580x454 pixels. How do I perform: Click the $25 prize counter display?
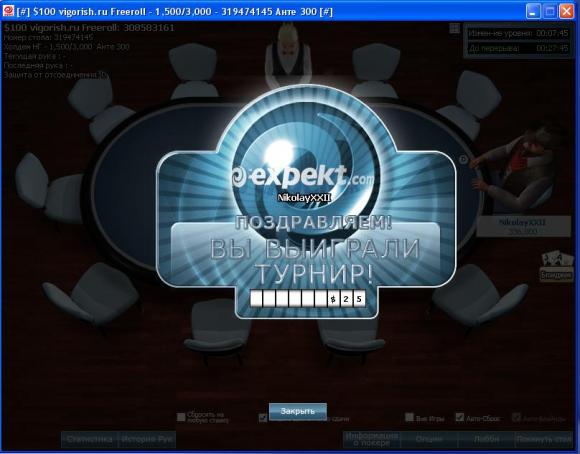coord(307,299)
